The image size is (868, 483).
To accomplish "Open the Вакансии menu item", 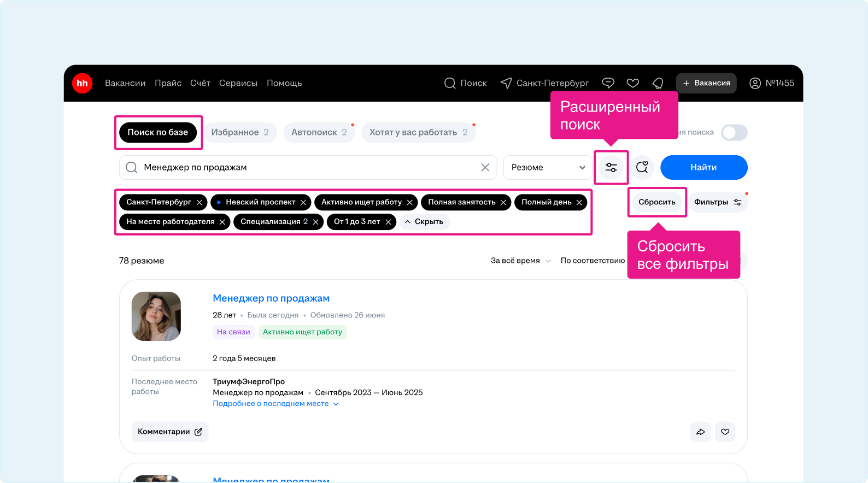I will [x=125, y=83].
